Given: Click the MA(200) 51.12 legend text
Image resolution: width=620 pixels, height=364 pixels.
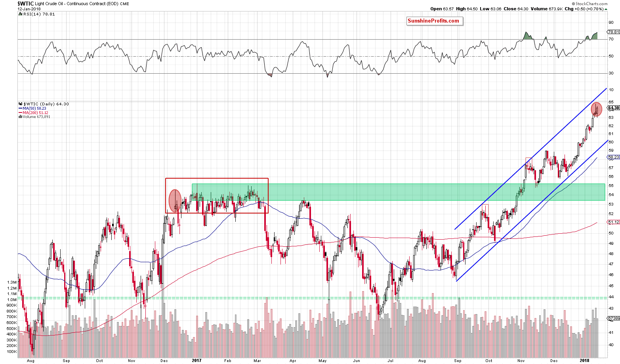Looking at the screenshot, I should (36, 113).
